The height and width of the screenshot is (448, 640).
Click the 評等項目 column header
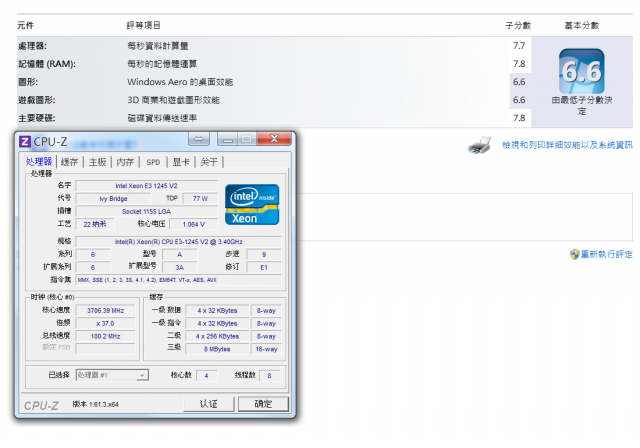(x=143, y=25)
